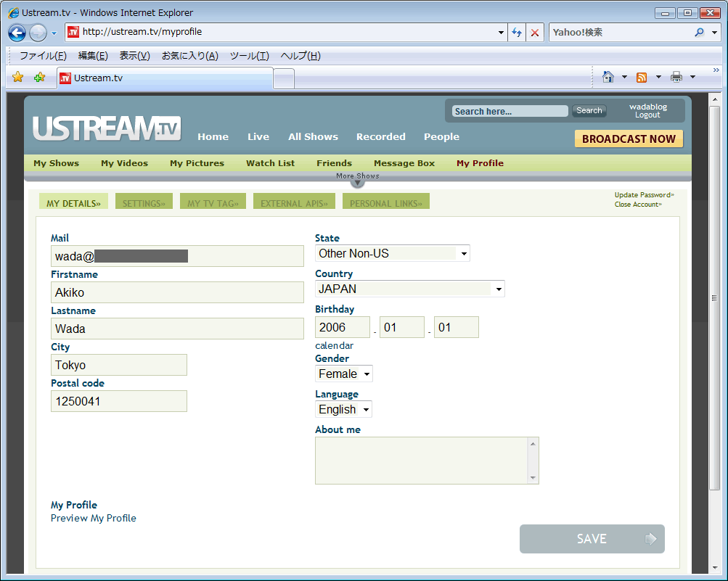728x581 pixels.
Task: Switch to the SETTINGS tab
Action: coord(143,203)
